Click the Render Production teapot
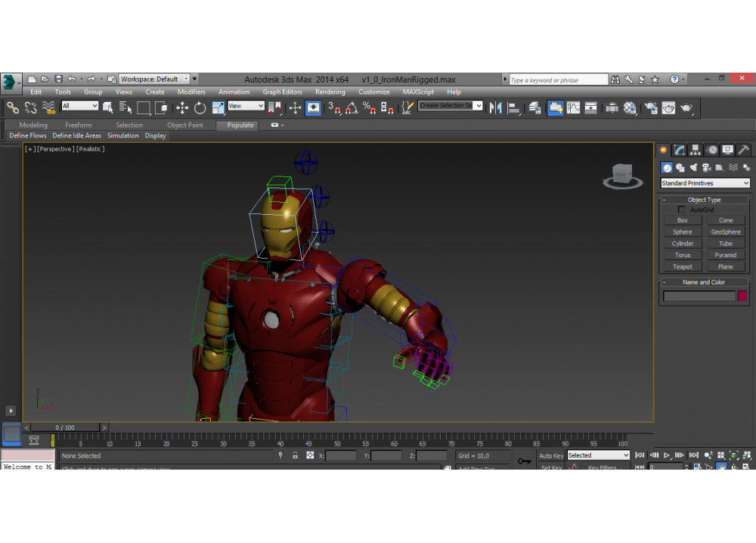This screenshot has width=756, height=543. click(x=686, y=107)
